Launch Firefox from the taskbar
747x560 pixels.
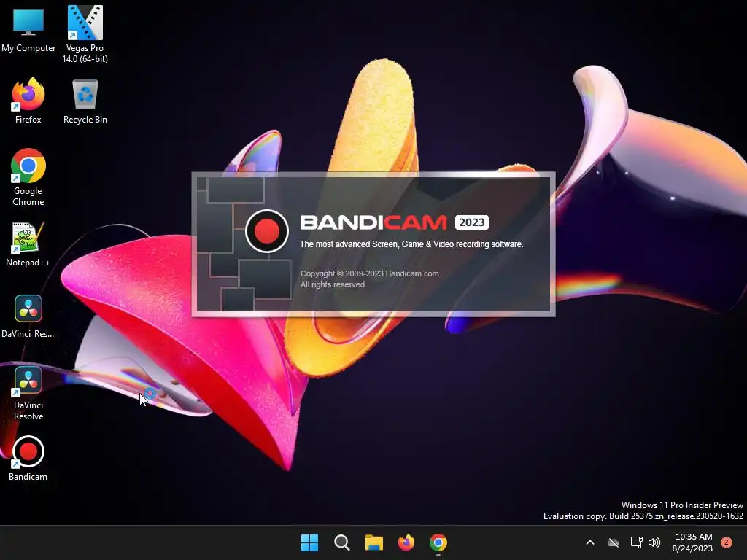pos(406,542)
